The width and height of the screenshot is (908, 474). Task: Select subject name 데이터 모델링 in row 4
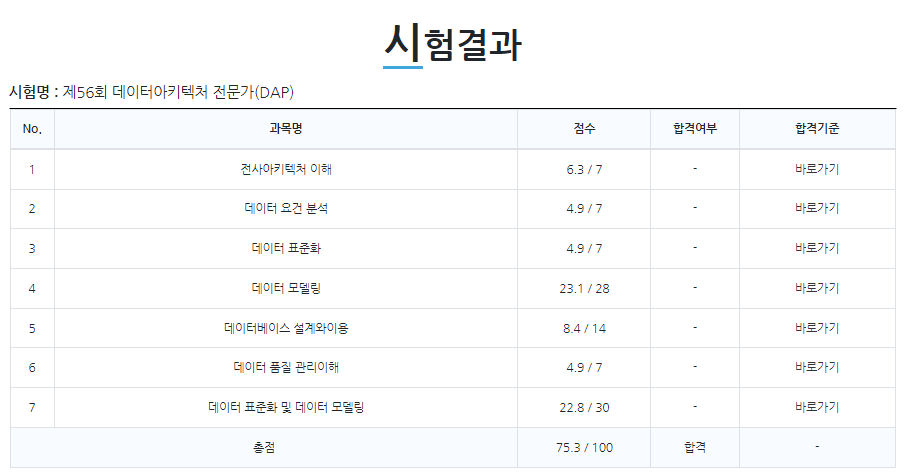click(x=286, y=288)
